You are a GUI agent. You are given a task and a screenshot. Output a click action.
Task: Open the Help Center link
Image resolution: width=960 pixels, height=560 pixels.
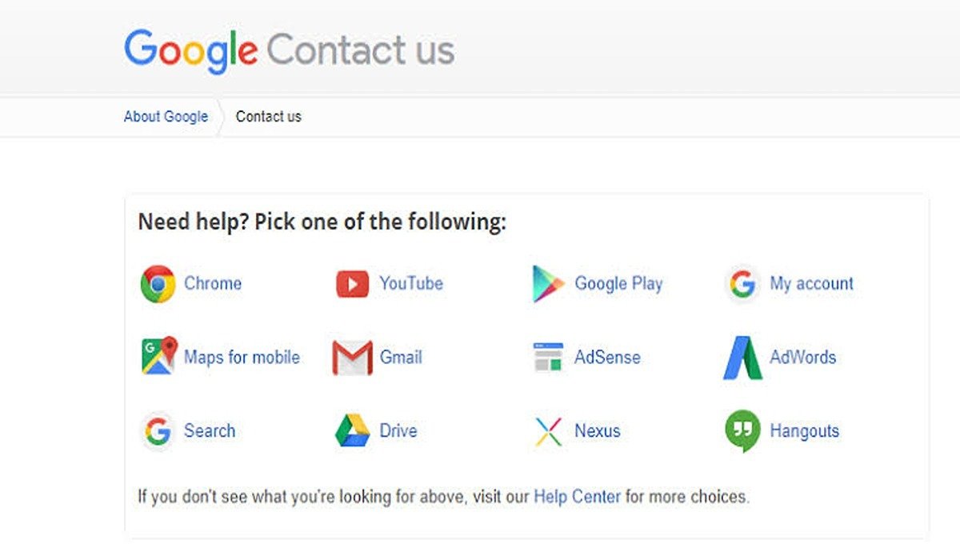(577, 497)
